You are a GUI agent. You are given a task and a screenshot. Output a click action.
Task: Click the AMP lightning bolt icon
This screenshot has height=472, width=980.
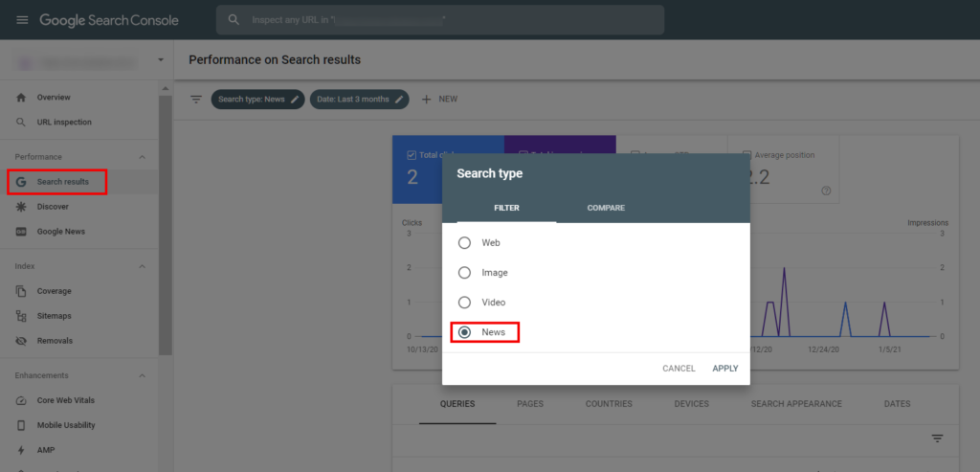click(x=21, y=450)
